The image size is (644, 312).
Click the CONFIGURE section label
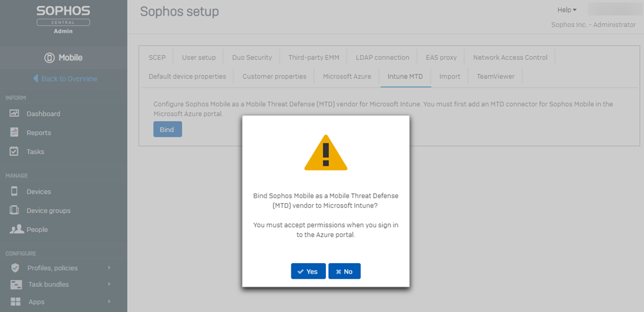[x=20, y=254]
